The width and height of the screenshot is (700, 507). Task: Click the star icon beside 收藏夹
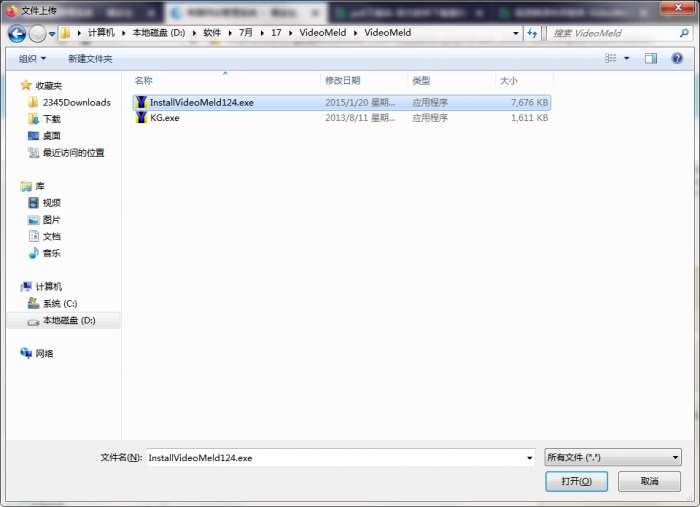[x=26, y=85]
